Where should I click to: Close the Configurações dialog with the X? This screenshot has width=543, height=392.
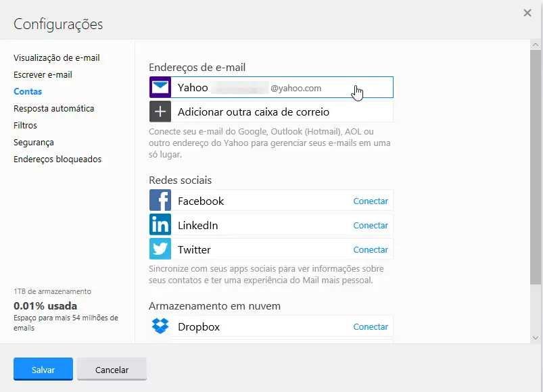[527, 12]
